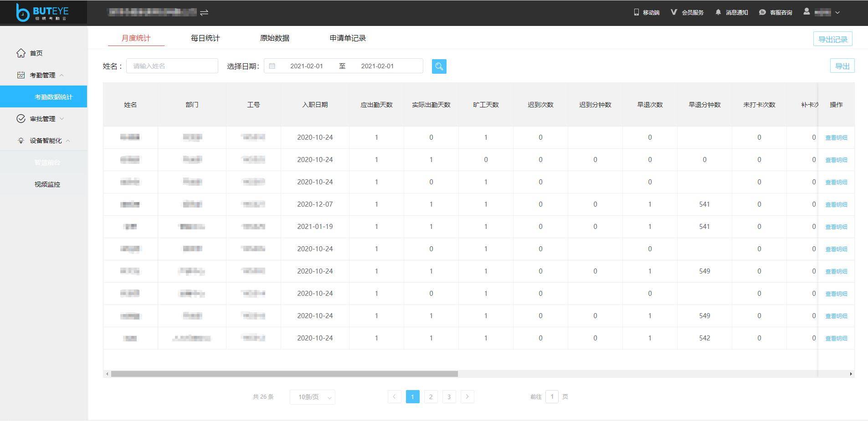Open the 移动端 mobile icon
Screen dimensions: 868x421
pyautogui.click(x=637, y=12)
